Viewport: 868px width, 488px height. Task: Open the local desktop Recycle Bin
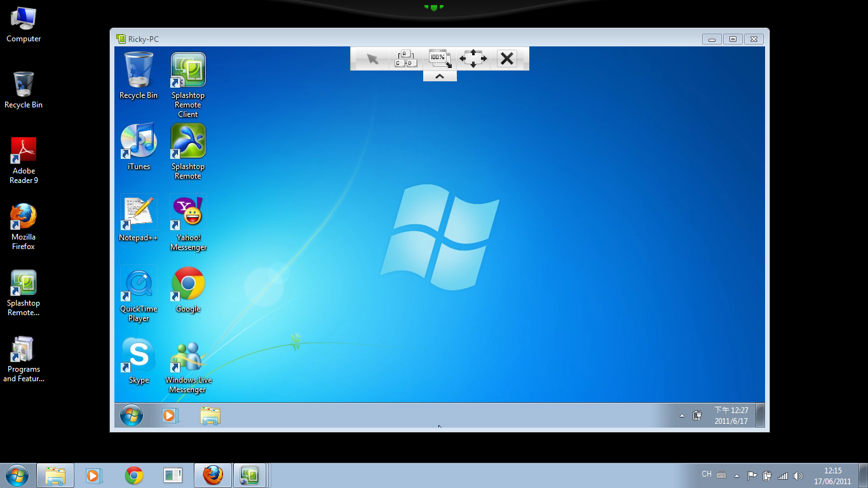24,90
